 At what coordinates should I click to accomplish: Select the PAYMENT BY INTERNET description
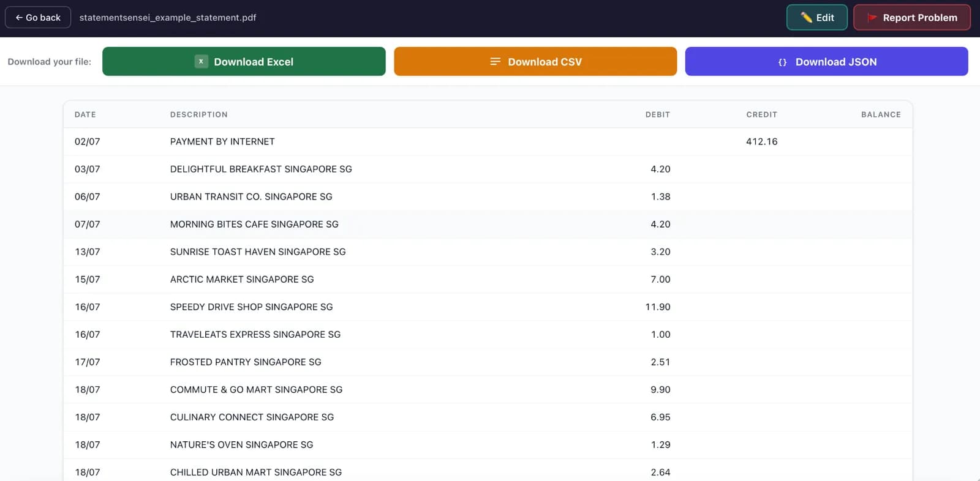pyautogui.click(x=222, y=141)
